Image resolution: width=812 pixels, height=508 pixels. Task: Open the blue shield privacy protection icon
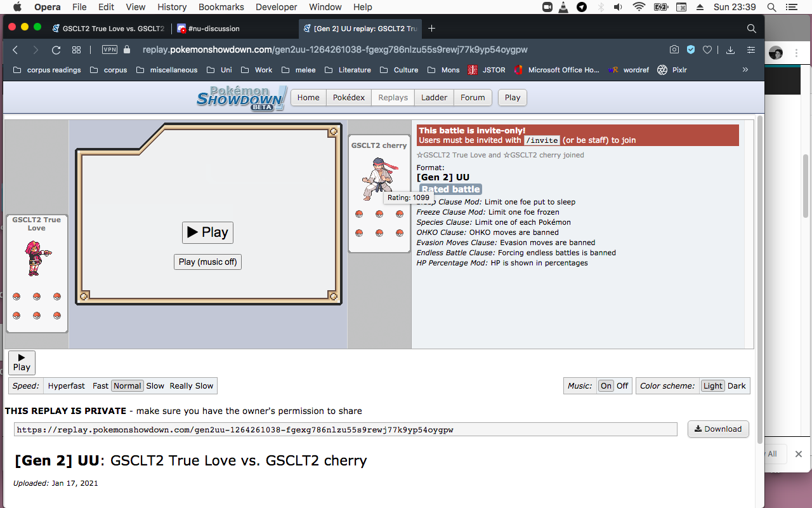[691, 50]
